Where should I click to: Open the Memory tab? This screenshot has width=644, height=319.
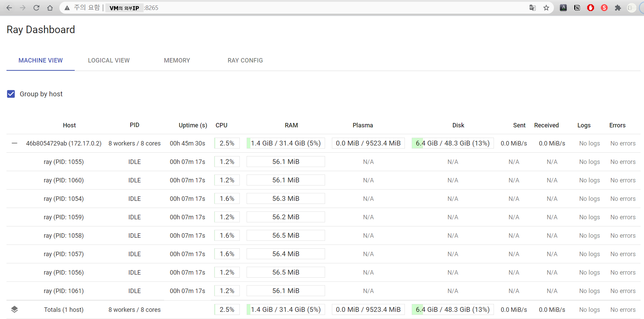(x=177, y=60)
